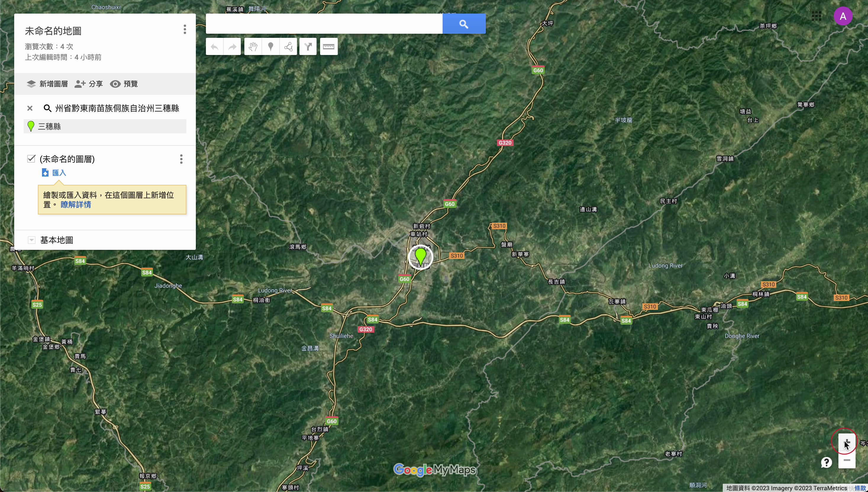
Task: Click 新增圖層 add layer
Action: 47,84
